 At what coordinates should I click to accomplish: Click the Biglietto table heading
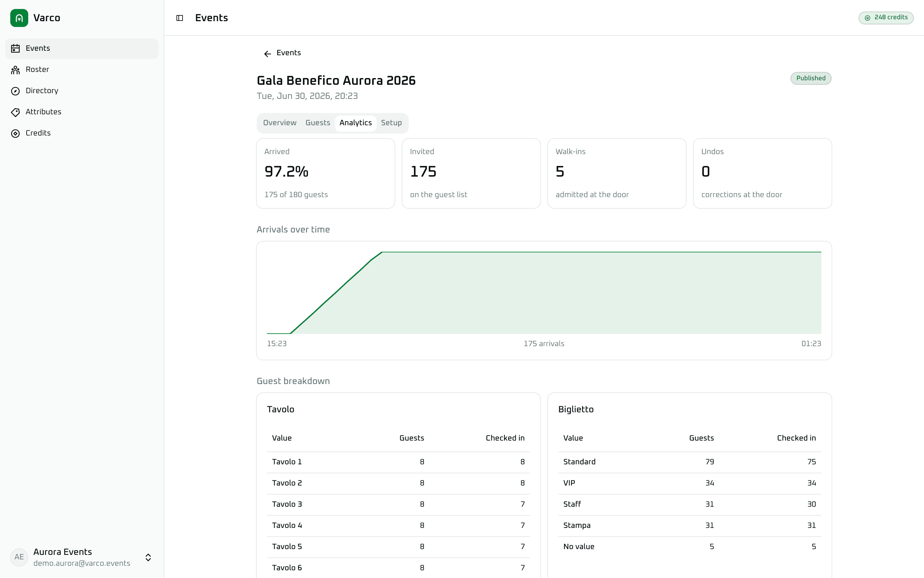pyautogui.click(x=576, y=409)
